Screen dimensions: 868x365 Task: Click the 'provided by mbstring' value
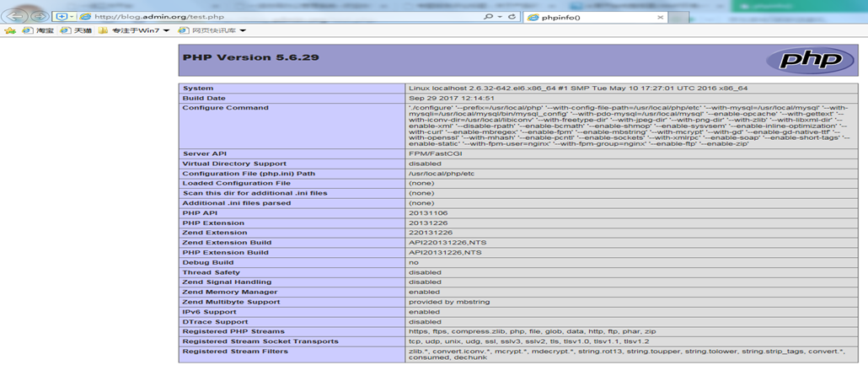[449, 302]
